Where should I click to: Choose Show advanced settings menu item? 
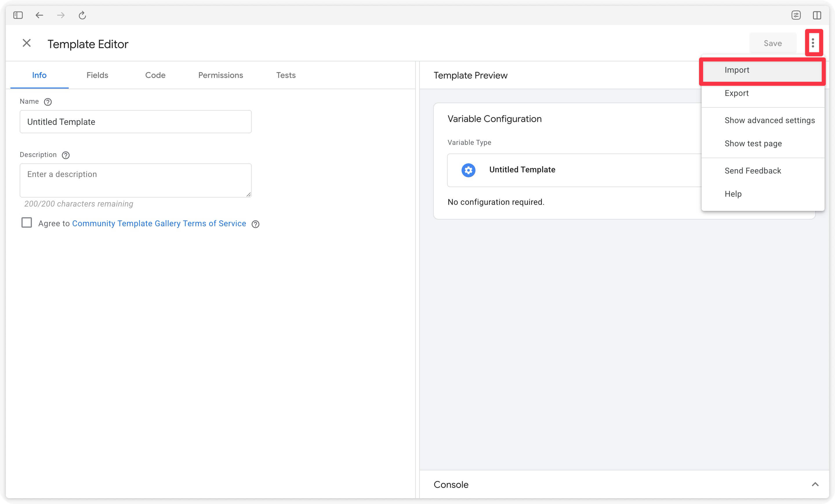pyautogui.click(x=763, y=120)
